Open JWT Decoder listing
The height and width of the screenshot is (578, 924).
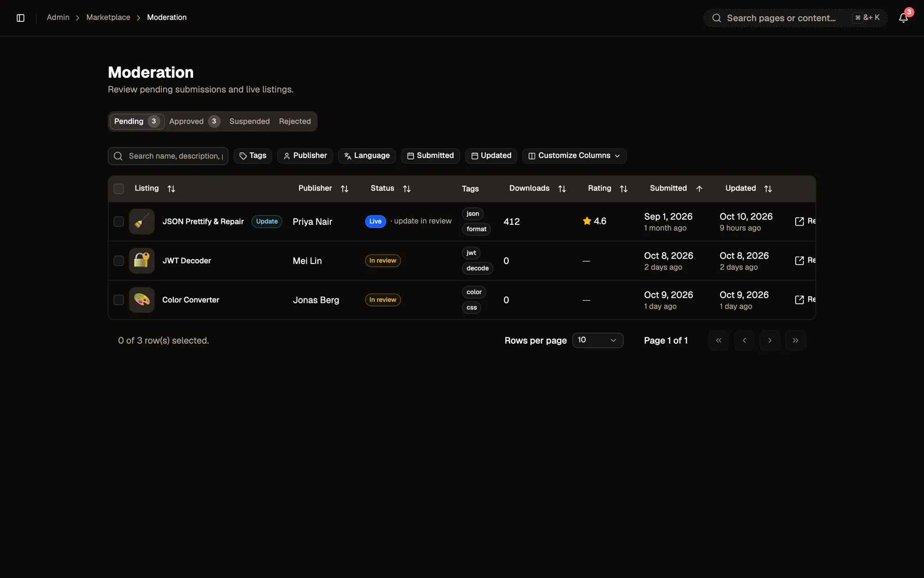[x=187, y=261]
